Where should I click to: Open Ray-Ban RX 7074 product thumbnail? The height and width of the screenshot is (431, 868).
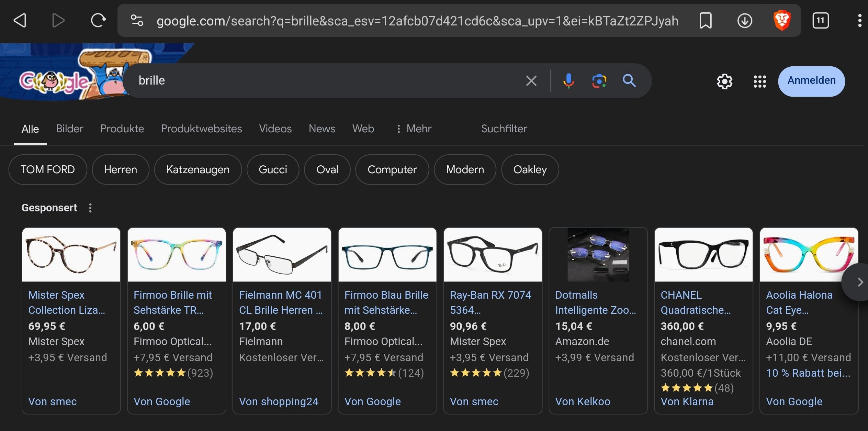[493, 255]
